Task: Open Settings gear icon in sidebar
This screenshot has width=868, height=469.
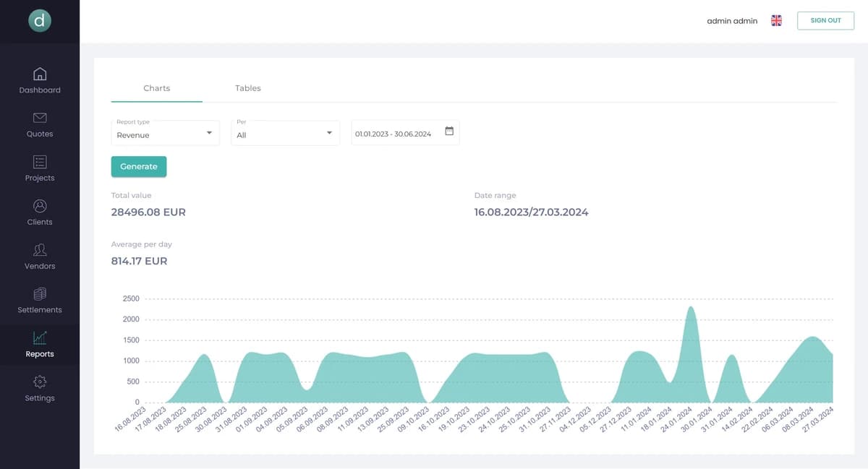Action: pyautogui.click(x=40, y=382)
